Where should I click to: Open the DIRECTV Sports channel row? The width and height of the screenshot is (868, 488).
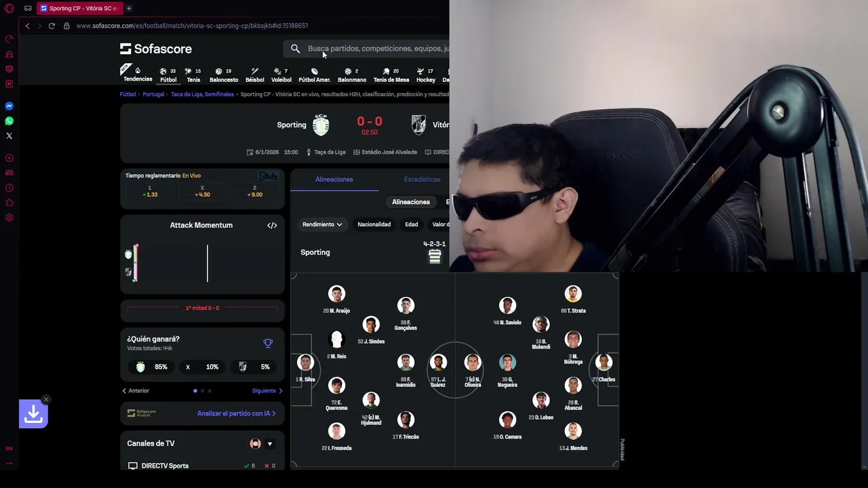pos(202,466)
